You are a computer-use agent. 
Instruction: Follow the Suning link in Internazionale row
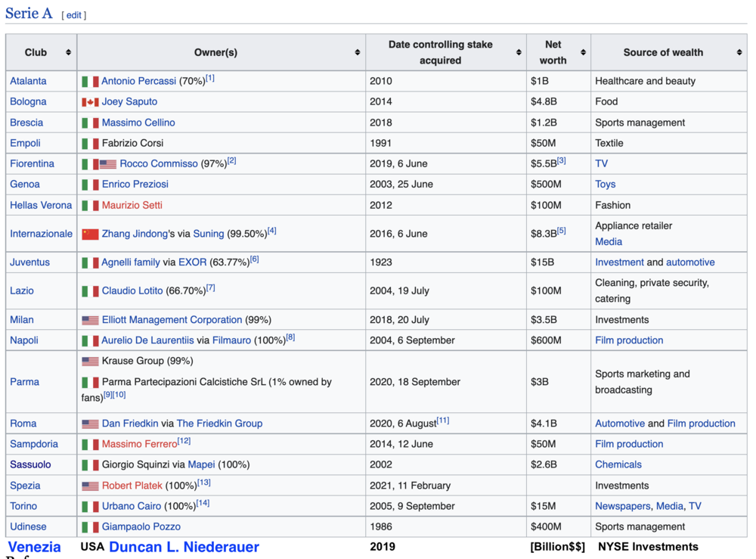coord(208,234)
